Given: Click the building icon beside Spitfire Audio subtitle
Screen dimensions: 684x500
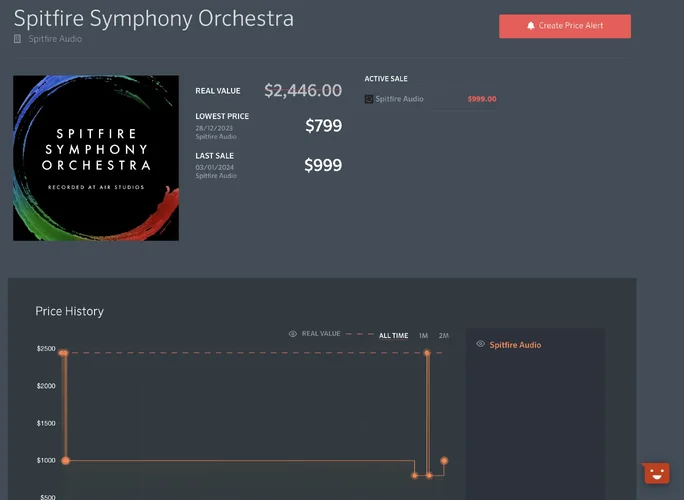Looking at the screenshot, I should 17,39.
